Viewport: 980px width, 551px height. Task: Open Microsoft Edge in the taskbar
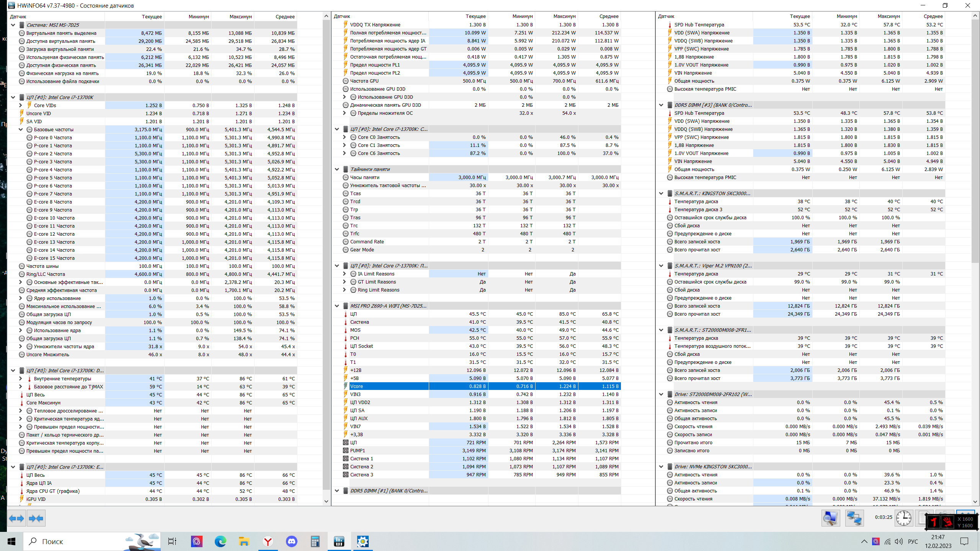coord(220,541)
